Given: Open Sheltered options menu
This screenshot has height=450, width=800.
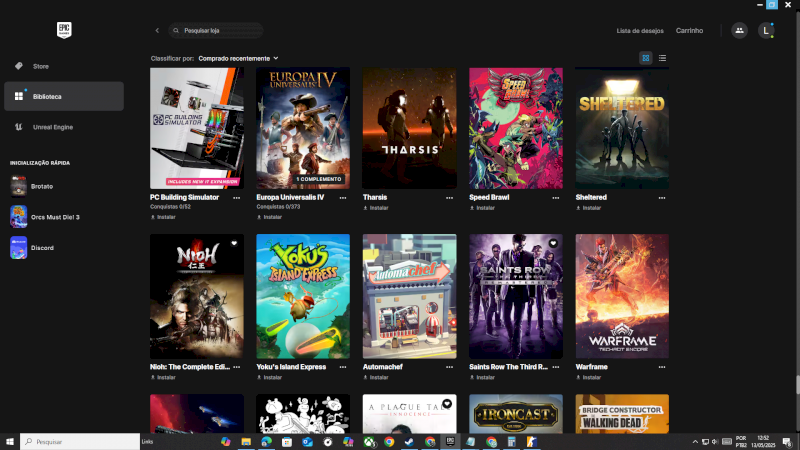Looking at the screenshot, I should (662, 198).
